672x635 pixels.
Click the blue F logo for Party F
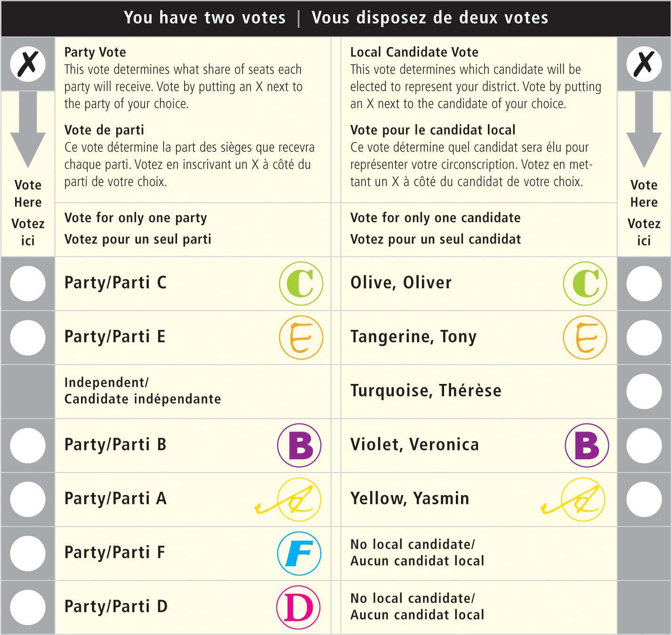300,554
